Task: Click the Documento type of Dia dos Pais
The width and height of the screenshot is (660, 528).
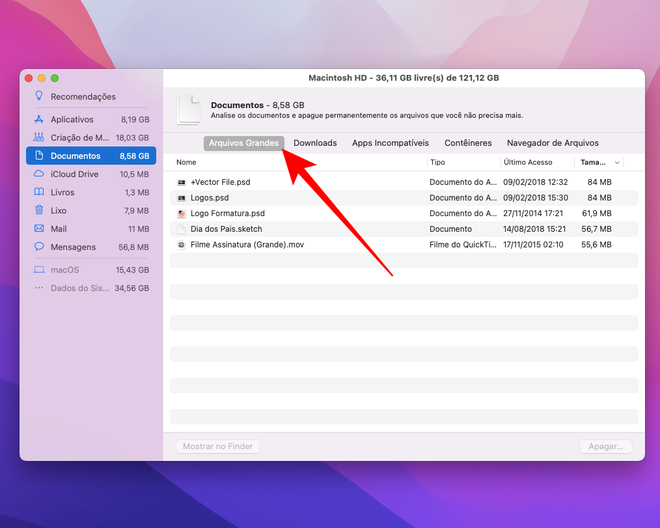Action: [450, 229]
